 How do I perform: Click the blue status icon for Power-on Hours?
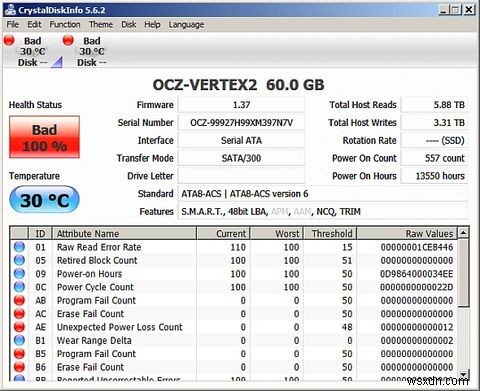(19, 274)
